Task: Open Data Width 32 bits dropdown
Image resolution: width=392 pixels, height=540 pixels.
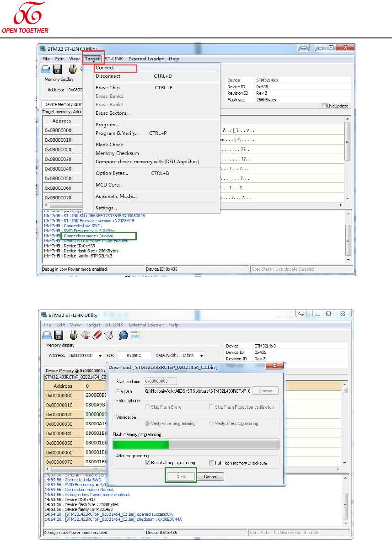Action: 202,355
